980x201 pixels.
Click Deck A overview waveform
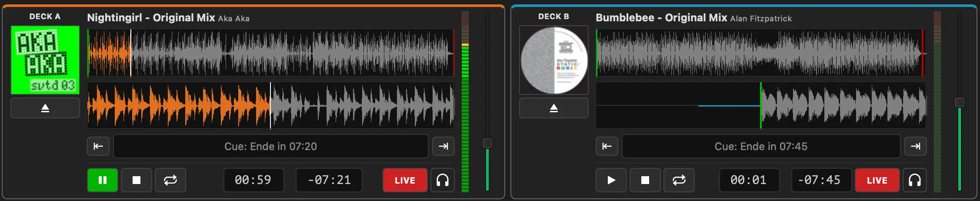click(x=271, y=53)
